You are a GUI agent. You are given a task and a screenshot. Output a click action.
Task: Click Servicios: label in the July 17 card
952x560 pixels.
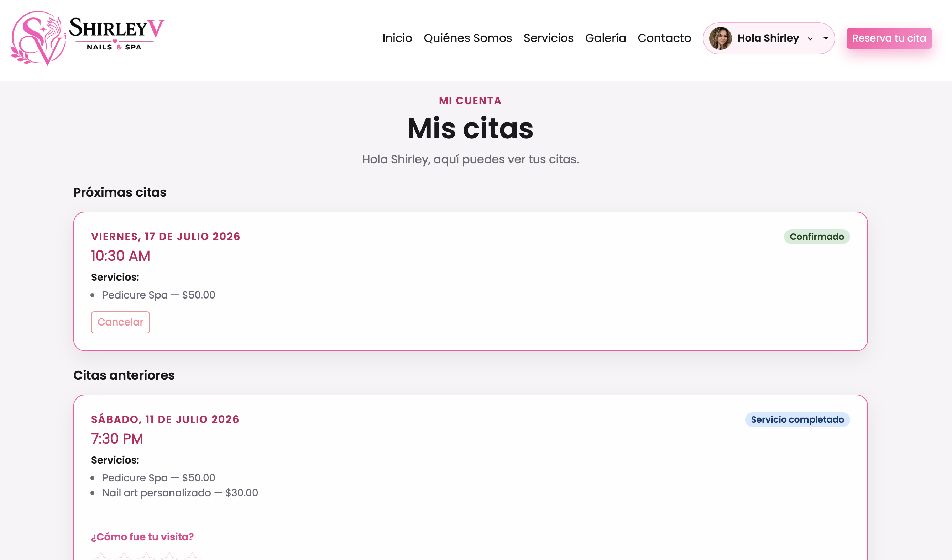[x=115, y=277]
